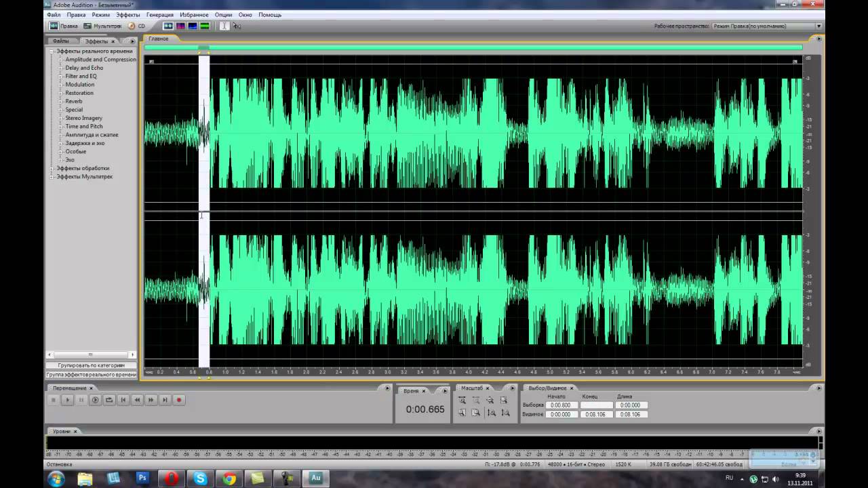Image resolution: width=868 pixels, height=488 pixels.
Task: Go to end of file
Action: pyautogui.click(x=165, y=400)
